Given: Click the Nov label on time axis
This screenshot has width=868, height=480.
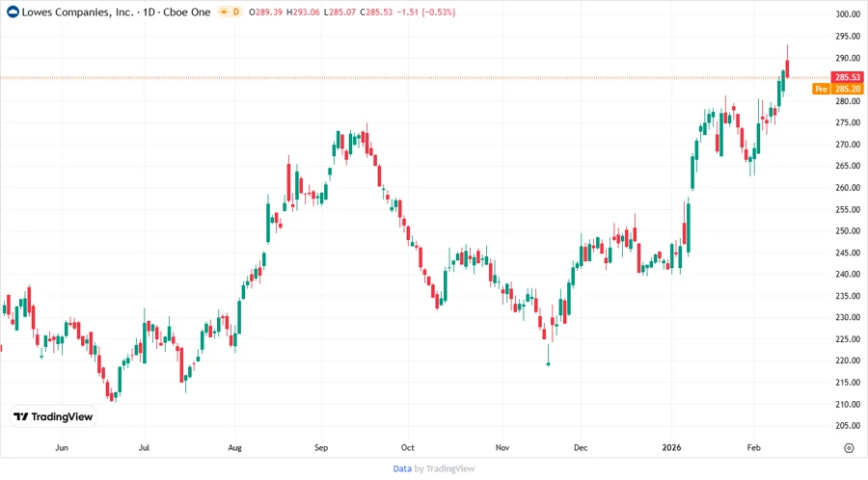Looking at the screenshot, I should click(x=502, y=447).
